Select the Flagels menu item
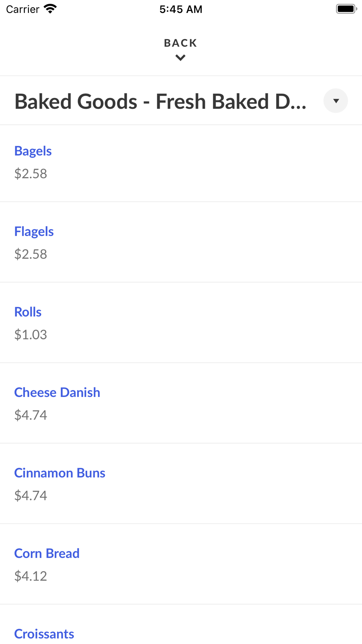 34,231
